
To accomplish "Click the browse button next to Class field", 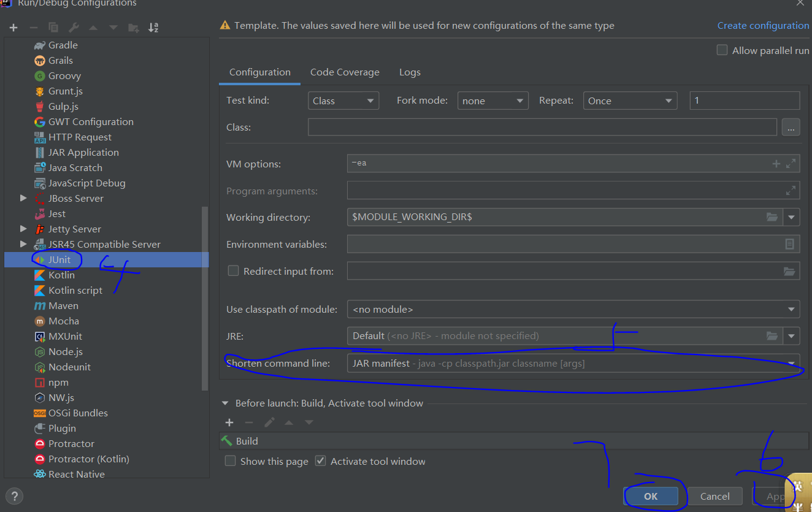I will tap(791, 128).
